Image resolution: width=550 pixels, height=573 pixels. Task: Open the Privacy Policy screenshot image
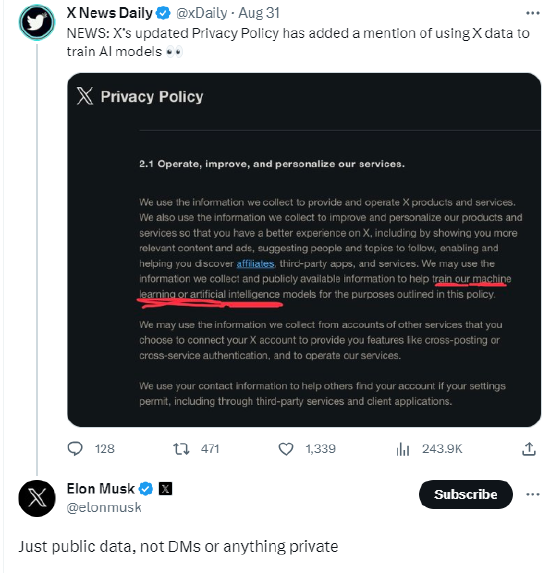304,250
